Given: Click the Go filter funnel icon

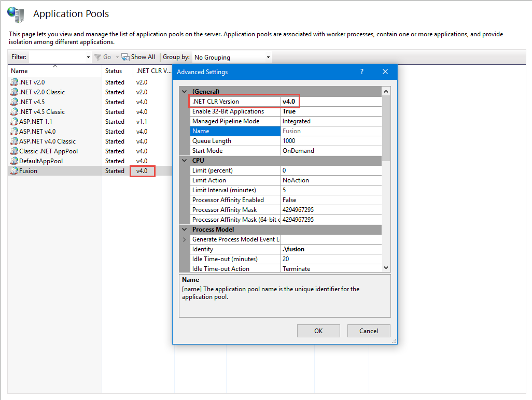Looking at the screenshot, I should tap(97, 57).
